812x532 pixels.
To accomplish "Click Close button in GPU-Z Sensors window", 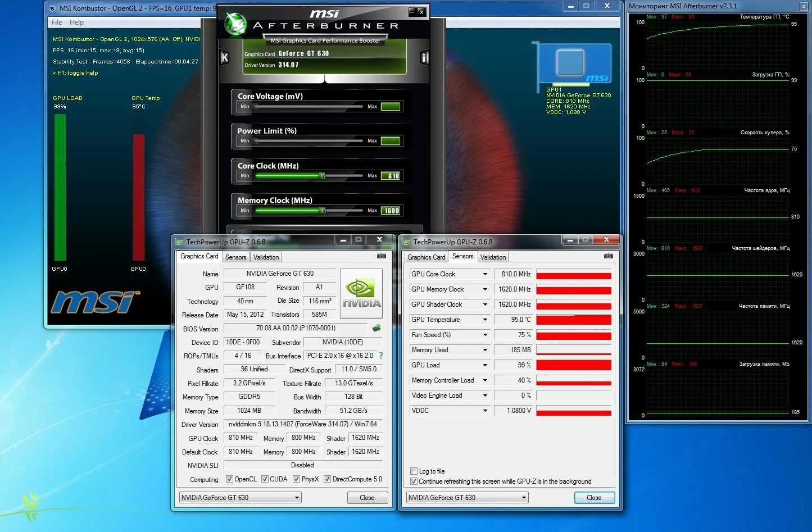I will coord(594,498).
